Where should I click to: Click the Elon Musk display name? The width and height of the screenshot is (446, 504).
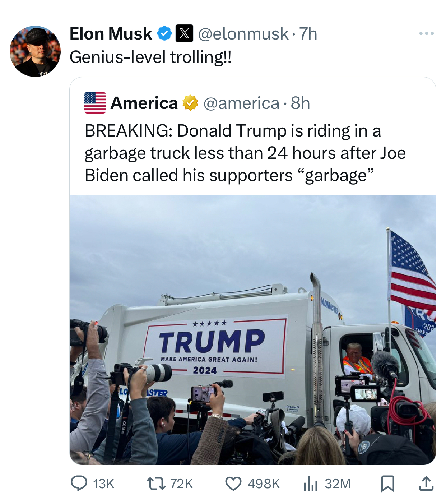click(x=111, y=34)
